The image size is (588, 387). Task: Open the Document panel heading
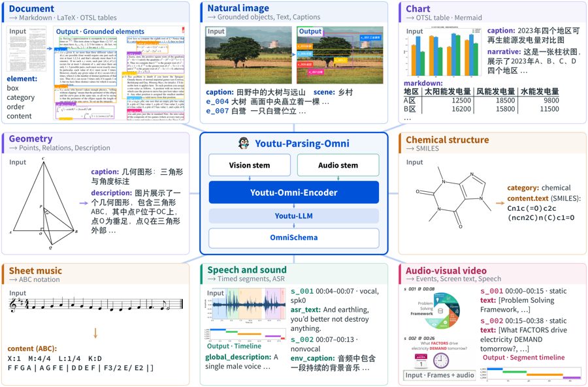tap(31, 8)
